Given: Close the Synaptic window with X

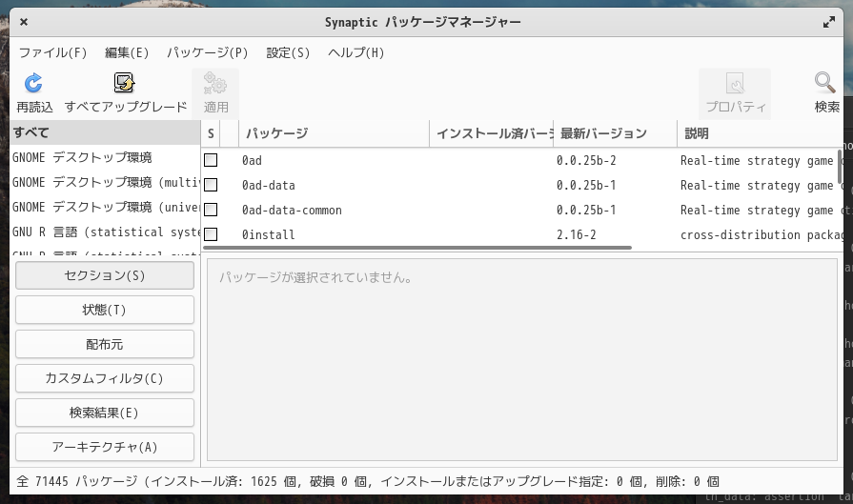Looking at the screenshot, I should tap(24, 22).
